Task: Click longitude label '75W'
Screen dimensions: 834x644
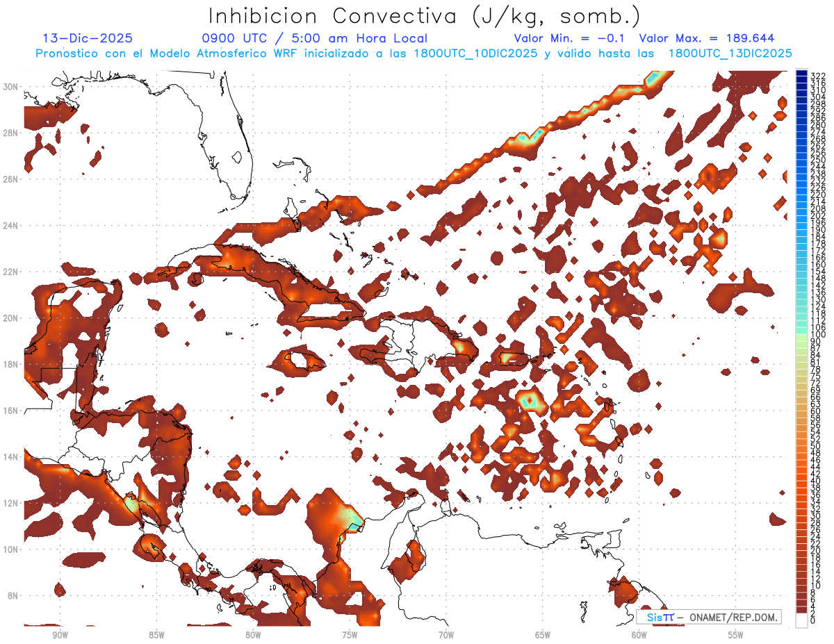Action: click(350, 635)
